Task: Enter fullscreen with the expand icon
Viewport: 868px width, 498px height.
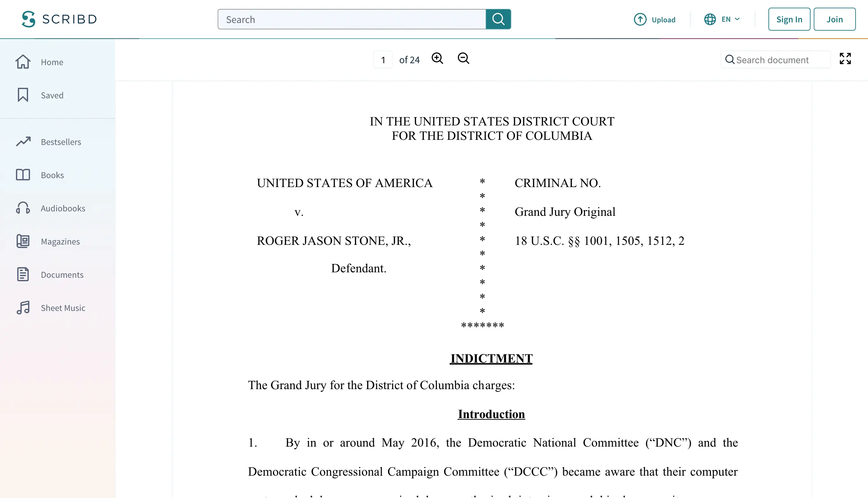Action: tap(845, 59)
